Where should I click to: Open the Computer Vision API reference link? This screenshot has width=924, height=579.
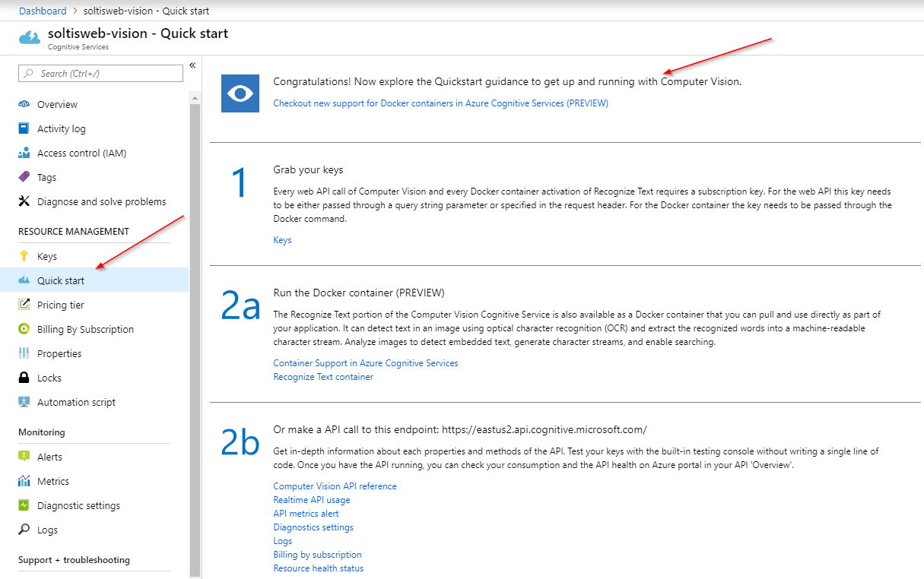[335, 486]
